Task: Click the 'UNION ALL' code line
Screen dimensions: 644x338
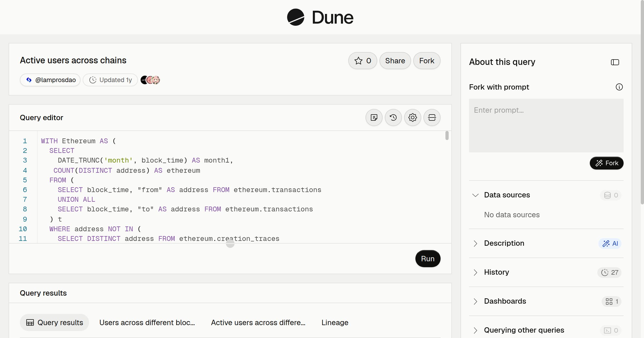Action: click(76, 200)
